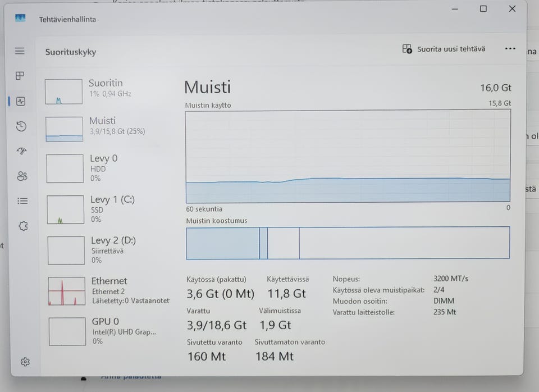Close the Tehtävienhallinta window
The image size is (539, 392).
pos(512,8)
